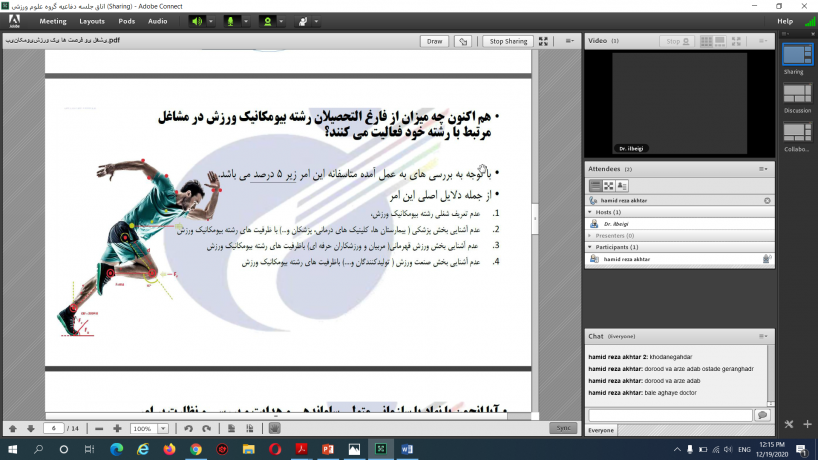
Task: Zoom out document with minus icon
Action: tap(99, 428)
